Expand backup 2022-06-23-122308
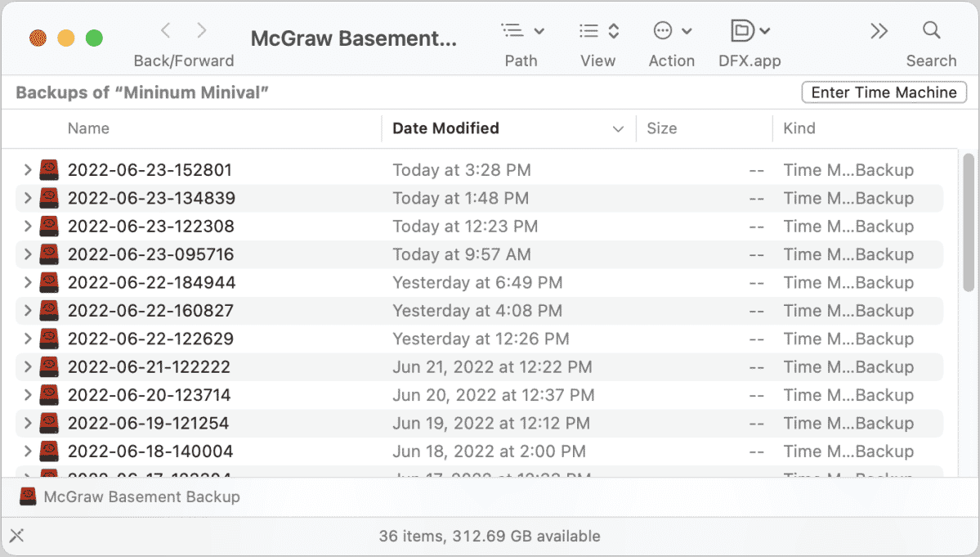980x557 pixels. coord(28,226)
